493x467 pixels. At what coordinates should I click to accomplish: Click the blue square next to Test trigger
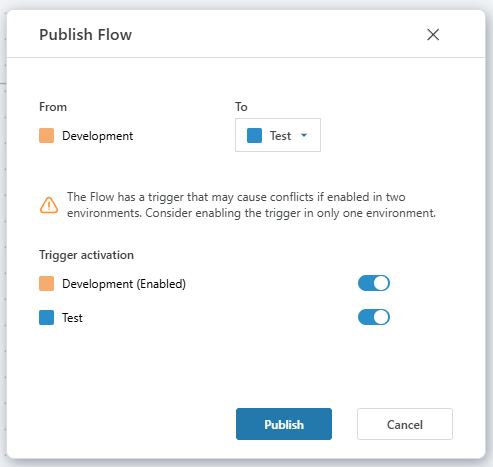[x=46, y=317]
